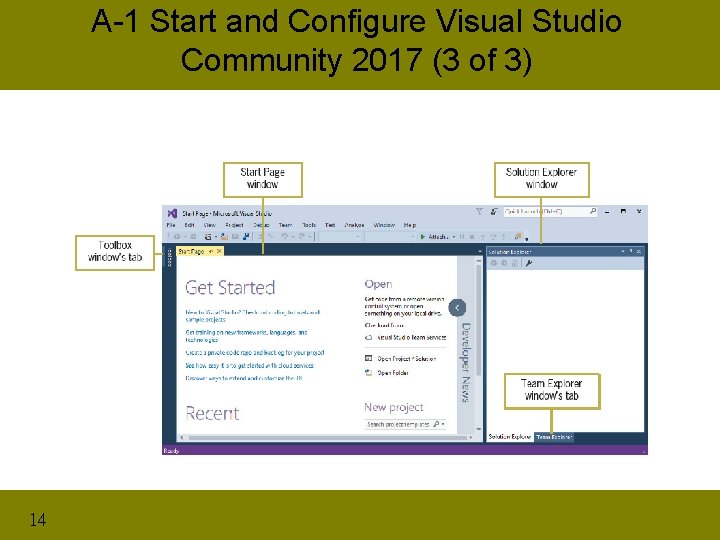Click the Start Page vertical scrollbar

pyautogui.click(x=478, y=342)
